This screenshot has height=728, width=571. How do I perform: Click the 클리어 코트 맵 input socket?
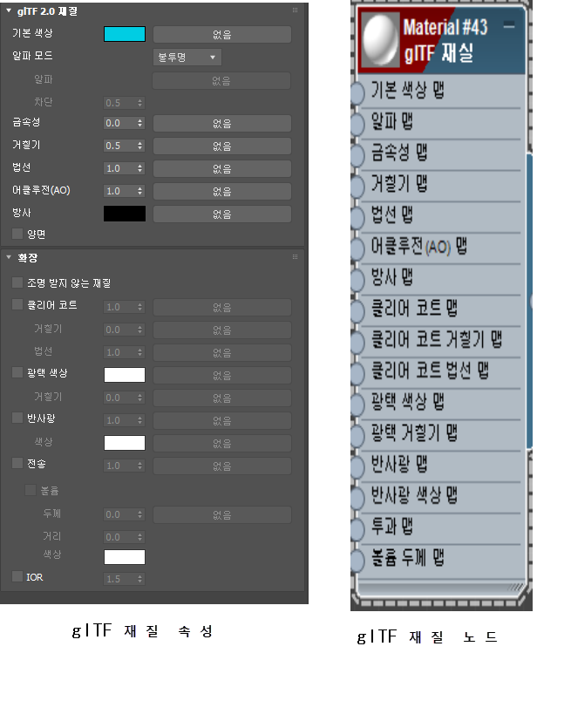tap(357, 311)
